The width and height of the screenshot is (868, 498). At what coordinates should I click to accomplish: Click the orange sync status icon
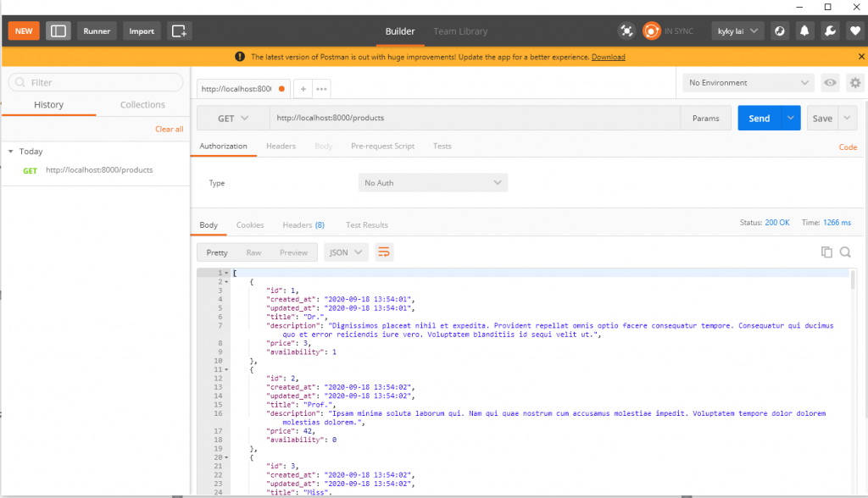(x=652, y=31)
